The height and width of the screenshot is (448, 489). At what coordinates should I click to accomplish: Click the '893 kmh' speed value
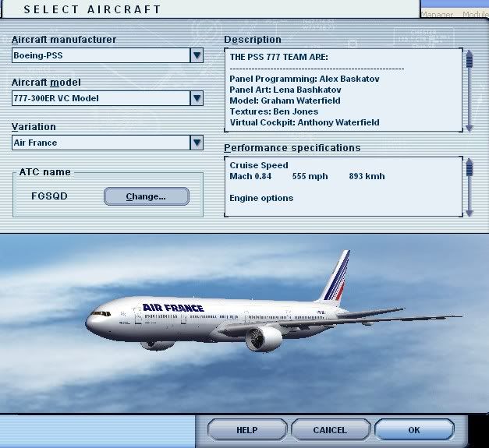[x=367, y=176]
